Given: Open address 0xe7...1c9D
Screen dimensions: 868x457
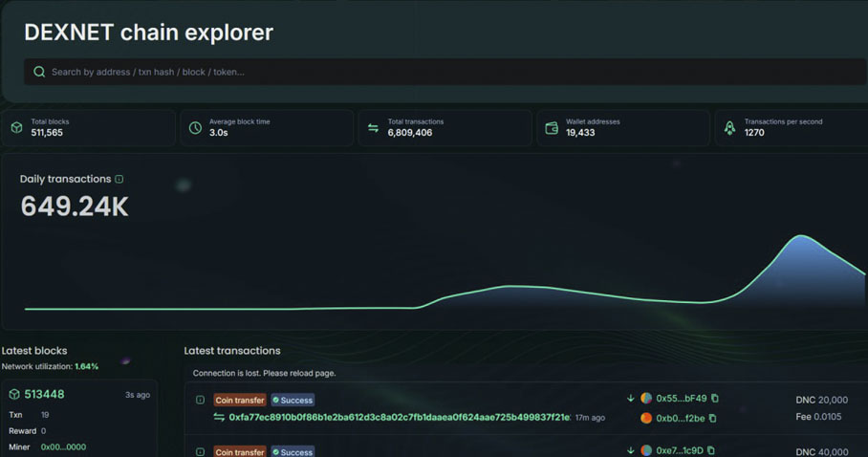Looking at the screenshot, I should (x=680, y=451).
